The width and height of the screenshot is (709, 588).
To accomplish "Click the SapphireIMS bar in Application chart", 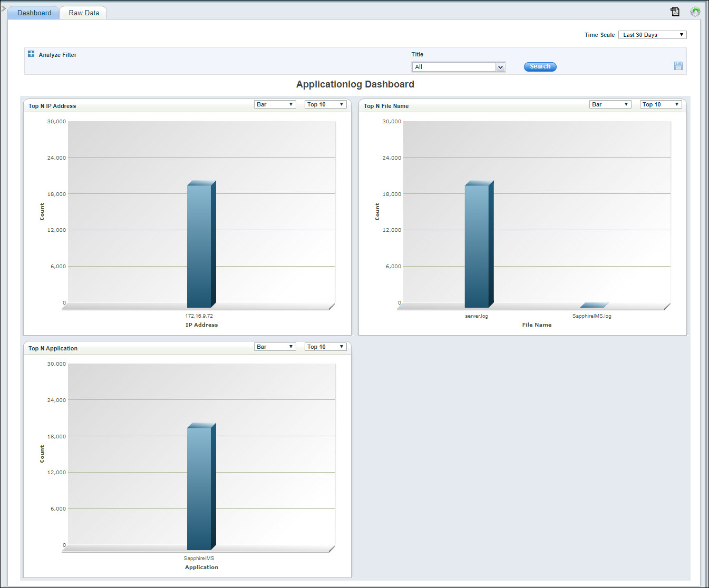I will (200, 487).
